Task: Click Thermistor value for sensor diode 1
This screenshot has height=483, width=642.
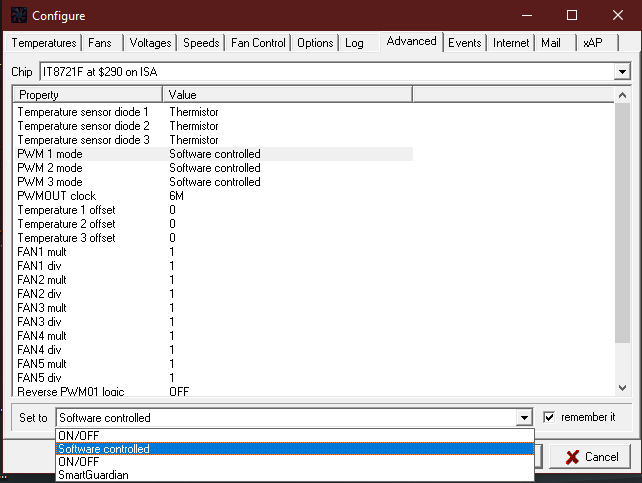Action: click(194, 112)
